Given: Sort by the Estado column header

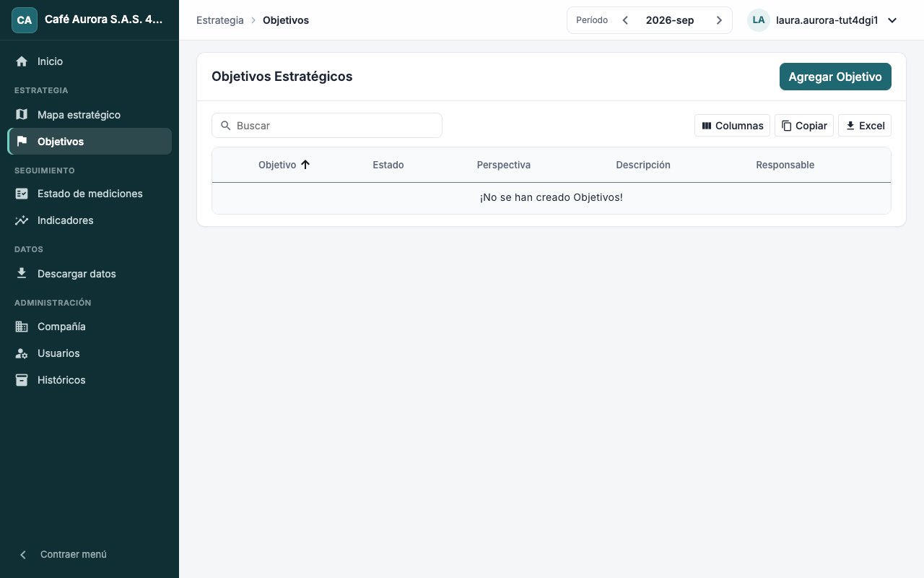Looking at the screenshot, I should click(388, 165).
